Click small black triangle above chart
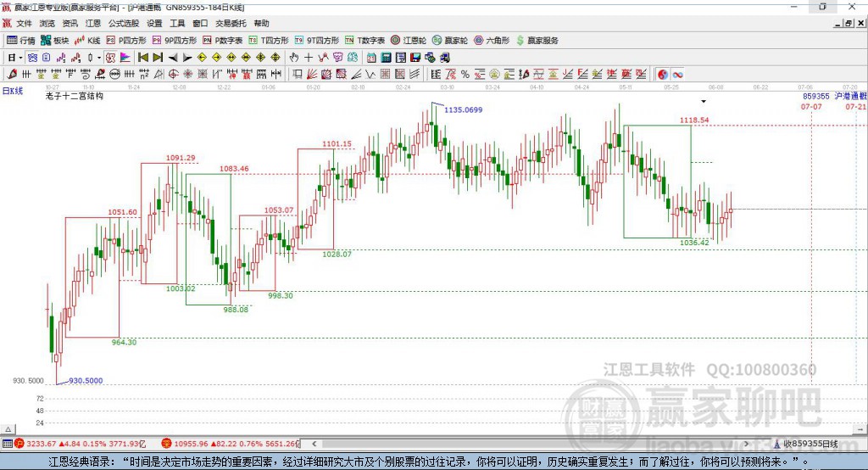This screenshot has height=470, width=868. pyautogui.click(x=704, y=102)
